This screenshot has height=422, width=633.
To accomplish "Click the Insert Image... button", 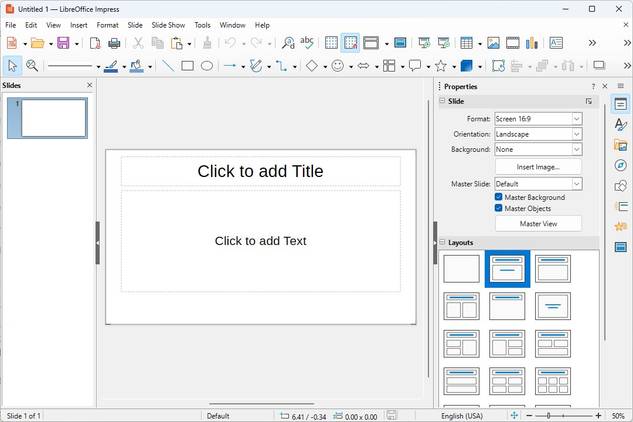I will (x=538, y=167).
